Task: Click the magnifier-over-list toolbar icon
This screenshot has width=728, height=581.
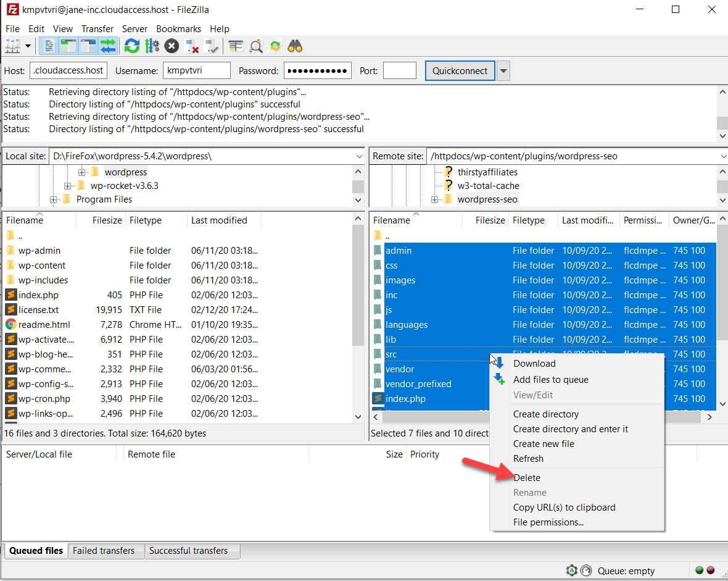Action: pyautogui.click(x=256, y=46)
